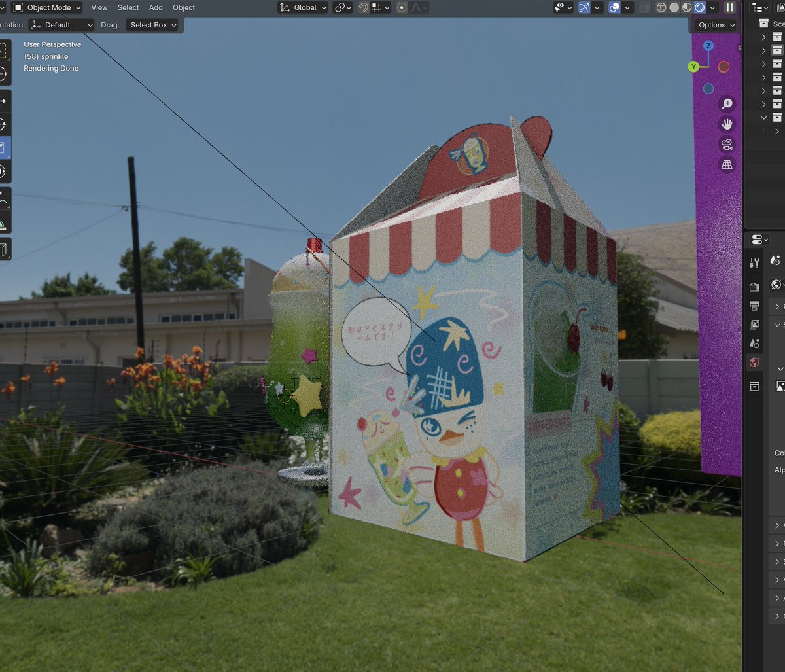This screenshot has height=672, width=785.
Task: Open the Collection properties tab
Action: [x=754, y=387]
